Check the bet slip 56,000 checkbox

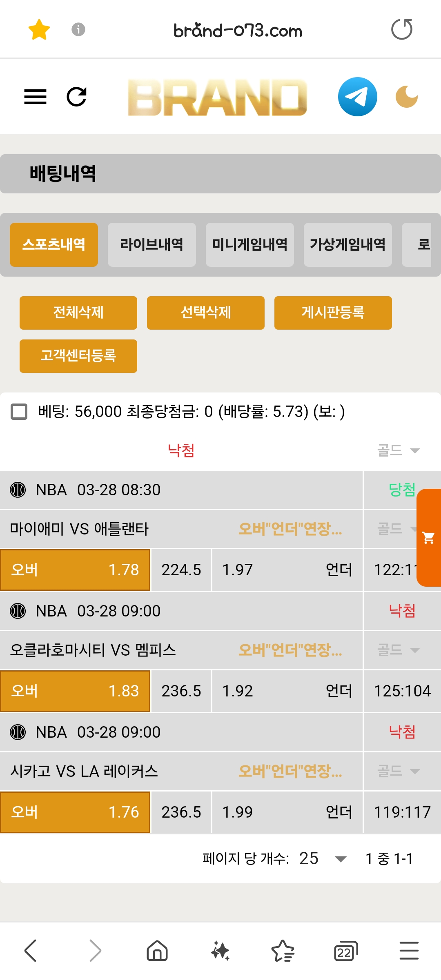click(x=19, y=412)
